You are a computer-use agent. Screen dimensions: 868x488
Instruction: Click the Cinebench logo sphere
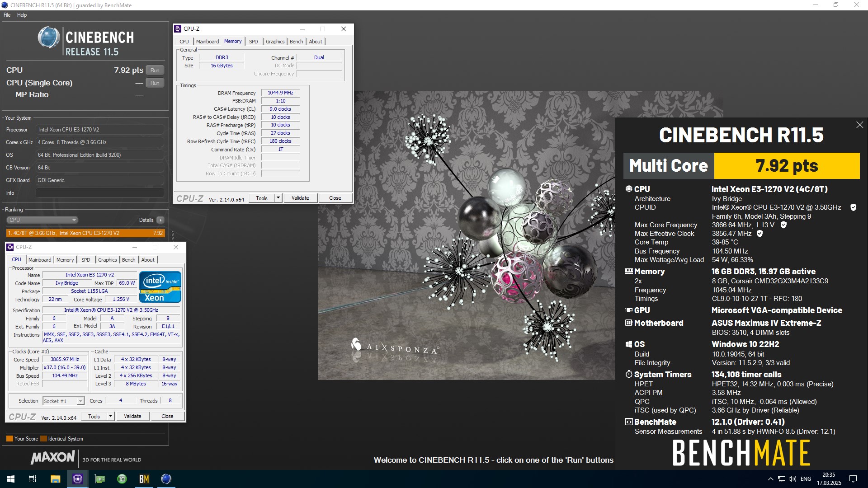[x=48, y=38]
